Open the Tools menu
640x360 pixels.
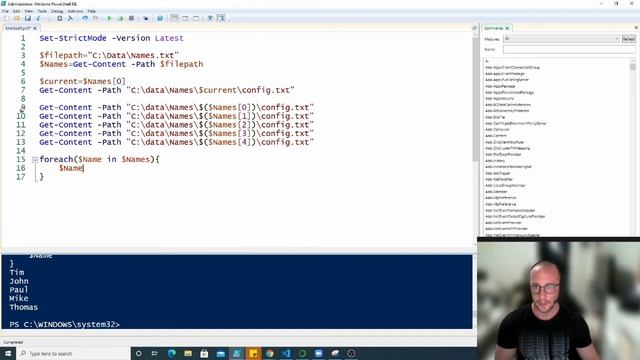point(42,11)
